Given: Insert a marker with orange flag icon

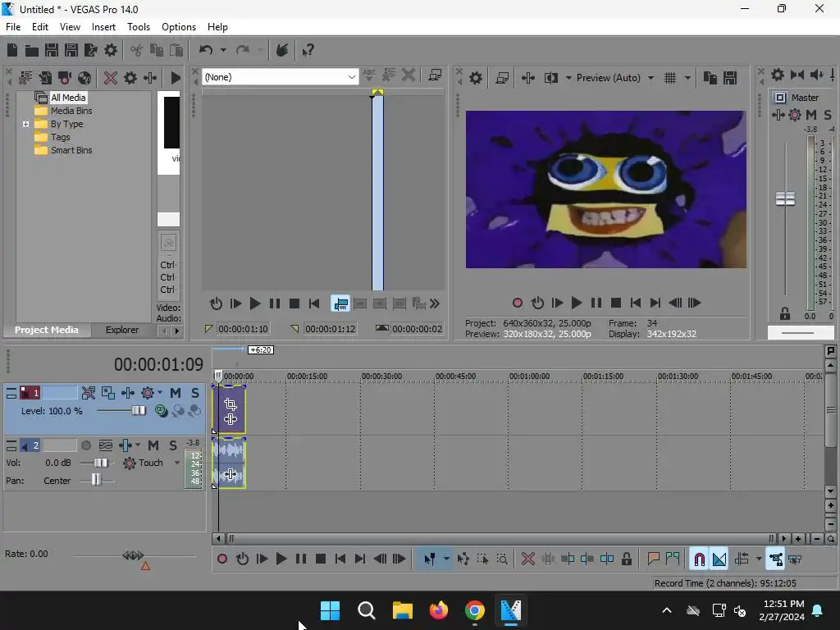Looking at the screenshot, I should [653, 559].
